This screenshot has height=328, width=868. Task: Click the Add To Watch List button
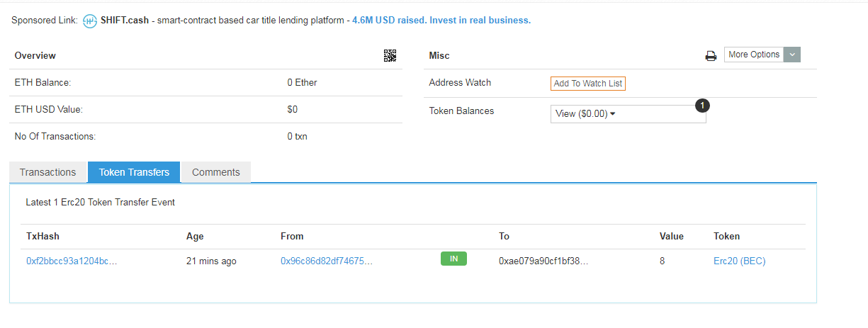[x=588, y=84]
